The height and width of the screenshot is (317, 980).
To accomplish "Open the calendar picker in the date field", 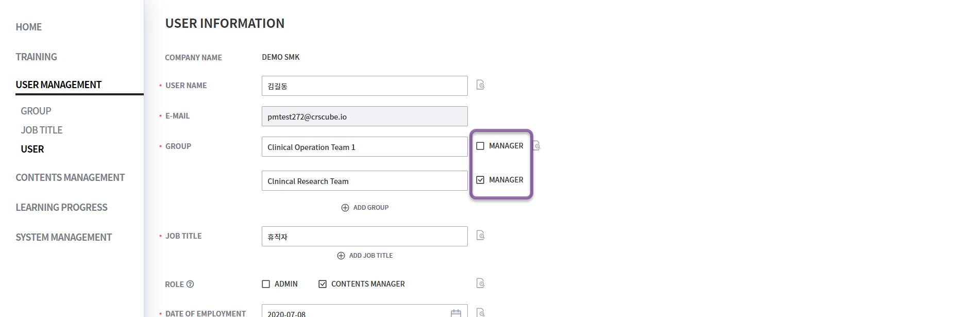I will 456,313.
